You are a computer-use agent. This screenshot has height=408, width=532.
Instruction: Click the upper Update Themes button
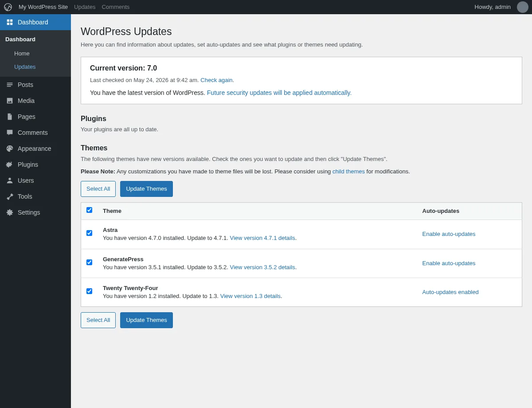[146, 189]
